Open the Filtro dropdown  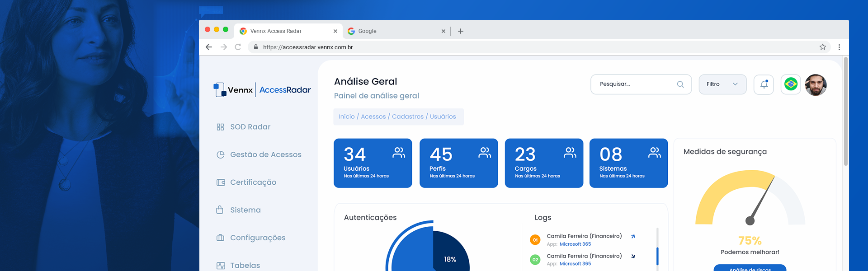722,84
